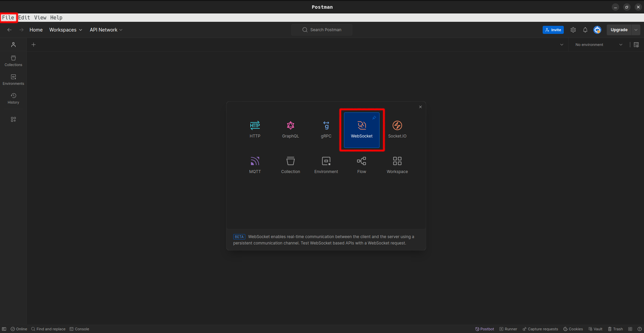Screen dimensions: 644x333
Task: Open the settings gear icon
Action: pyautogui.click(x=573, y=30)
